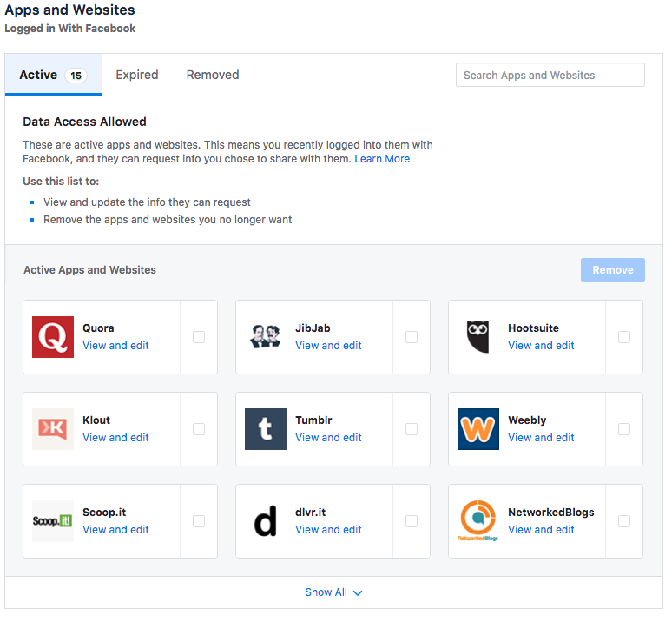672x622 pixels.
Task: Click the Klout logo icon
Action: [x=53, y=429]
